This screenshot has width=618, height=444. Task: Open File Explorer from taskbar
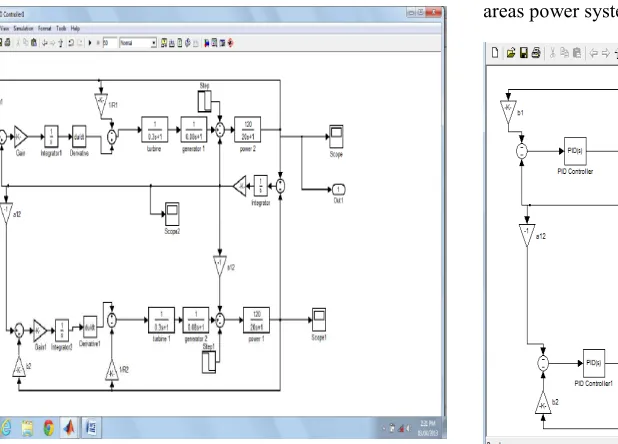pyautogui.click(x=27, y=428)
